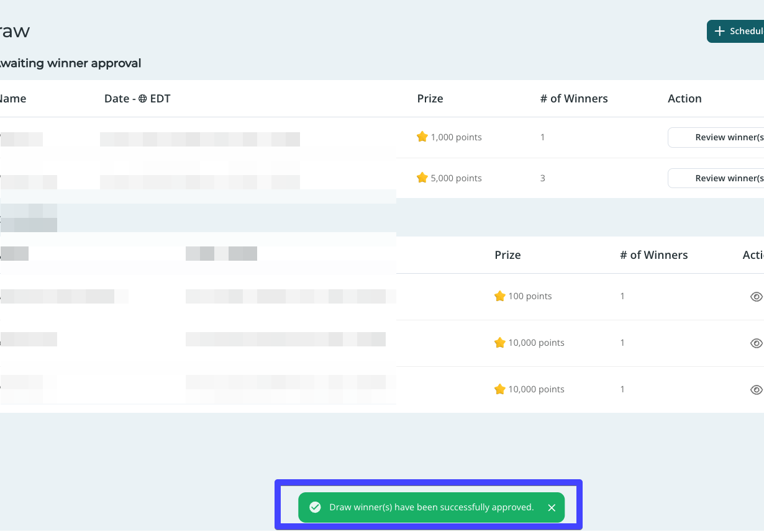Click the green checkmark icon in the toast
This screenshot has height=532, width=764.
315,507
